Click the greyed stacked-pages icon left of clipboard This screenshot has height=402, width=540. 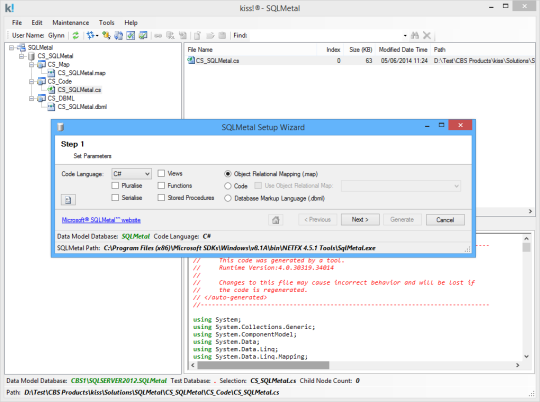point(183,35)
